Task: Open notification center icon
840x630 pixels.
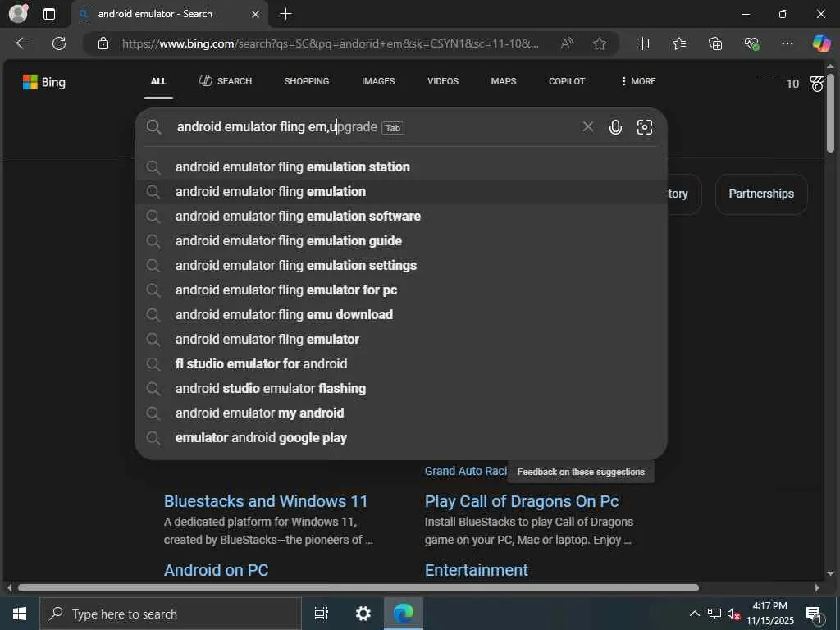Action: click(814, 614)
